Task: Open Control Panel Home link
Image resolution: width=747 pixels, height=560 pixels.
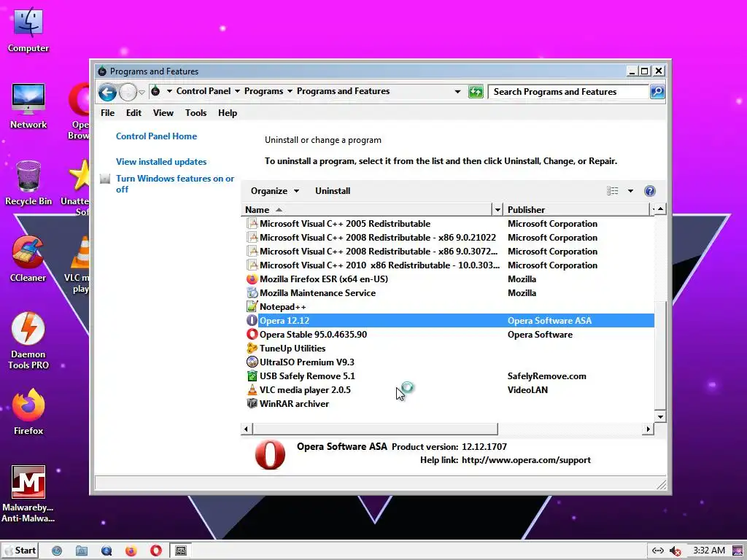Action: 156,136
